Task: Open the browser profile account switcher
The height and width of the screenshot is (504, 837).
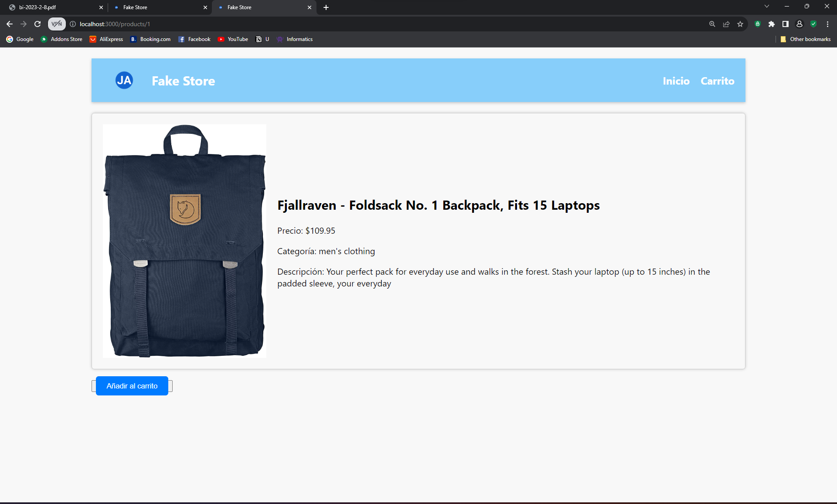Action: point(800,24)
